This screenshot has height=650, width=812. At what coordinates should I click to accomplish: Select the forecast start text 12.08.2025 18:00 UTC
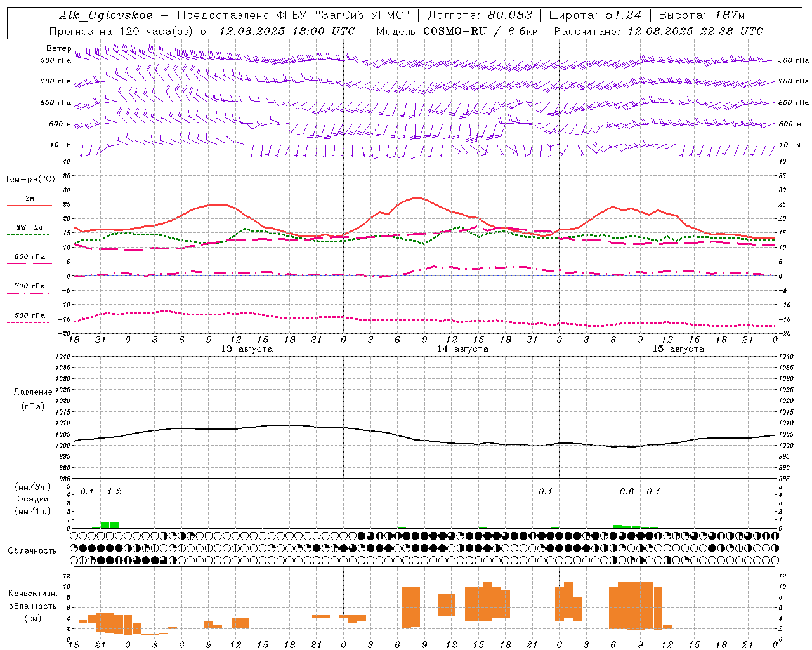[x=287, y=31]
